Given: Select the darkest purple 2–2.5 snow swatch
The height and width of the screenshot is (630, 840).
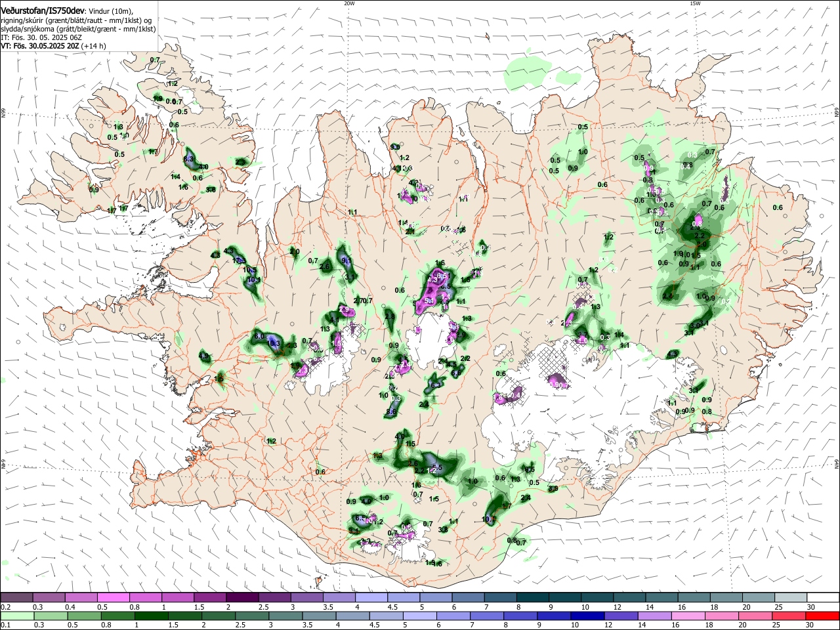Looking at the screenshot, I should coord(242,597).
